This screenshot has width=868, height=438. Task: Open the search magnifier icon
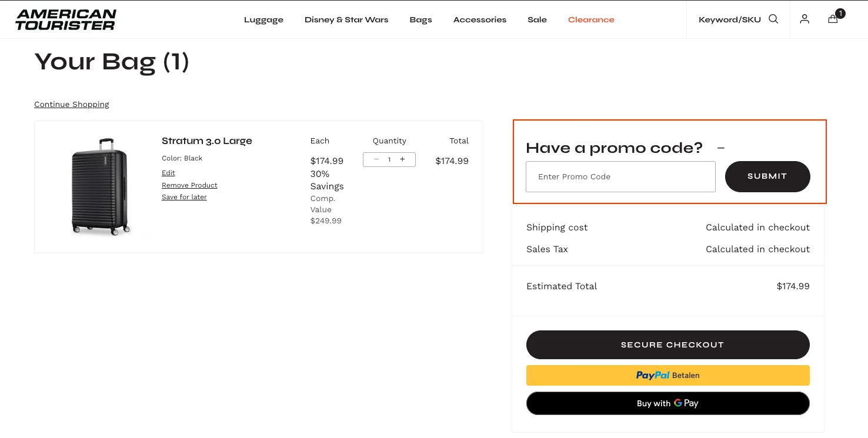click(x=773, y=19)
